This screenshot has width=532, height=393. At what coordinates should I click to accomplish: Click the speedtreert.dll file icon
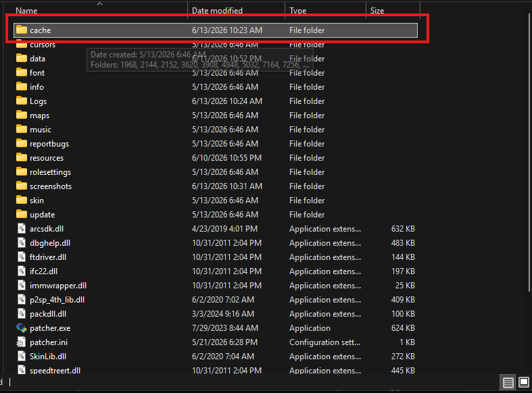click(22, 370)
